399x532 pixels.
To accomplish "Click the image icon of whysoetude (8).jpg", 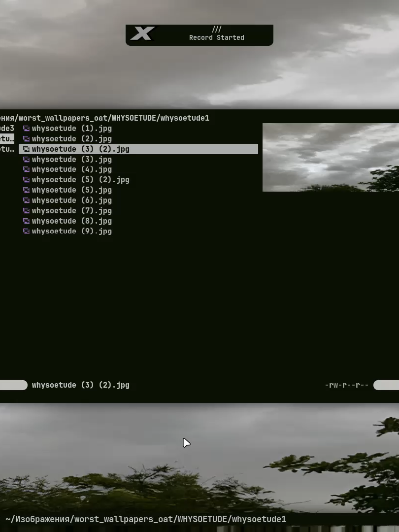I will pyautogui.click(x=26, y=221).
